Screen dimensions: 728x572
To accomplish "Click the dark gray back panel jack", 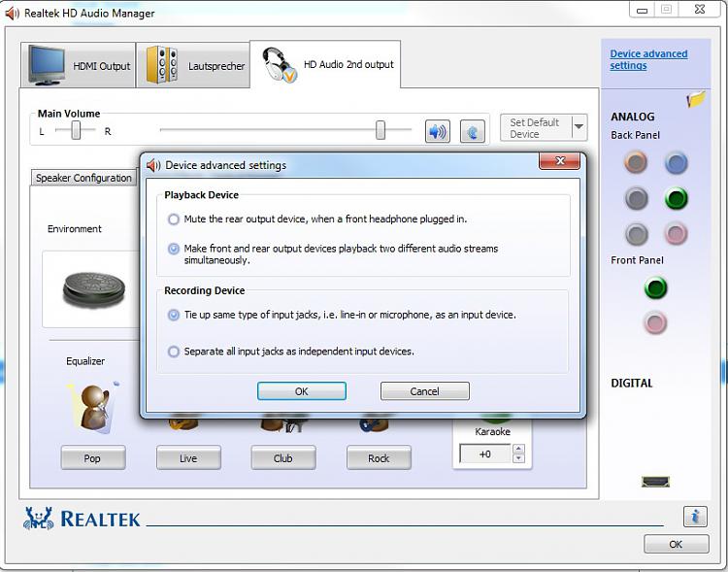I will point(636,198).
